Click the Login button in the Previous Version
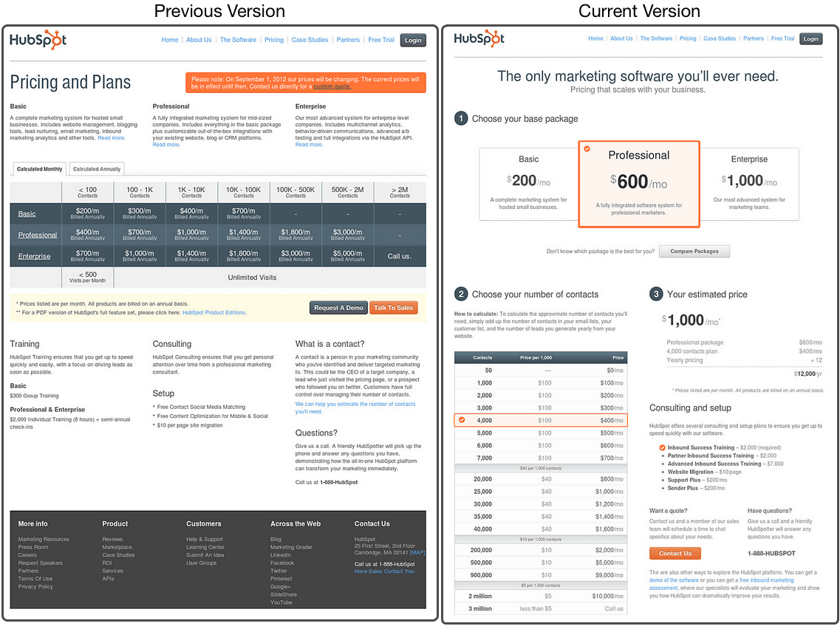The height and width of the screenshot is (626, 840). point(413,40)
